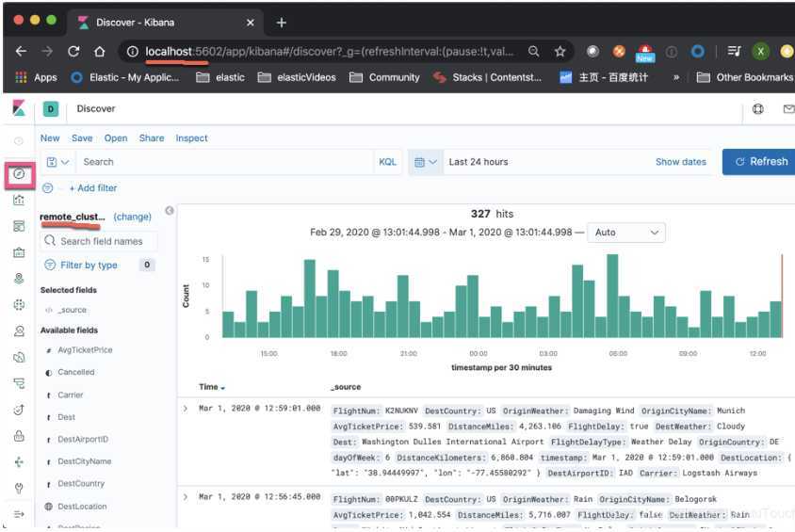Open the Logs app icon in sidebar
795x532 pixels.
coord(19,357)
